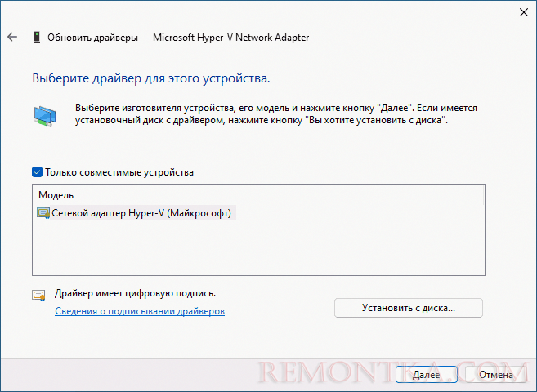Click the device icon beside the window title
Screen dimensions: 537x392
click(37, 38)
